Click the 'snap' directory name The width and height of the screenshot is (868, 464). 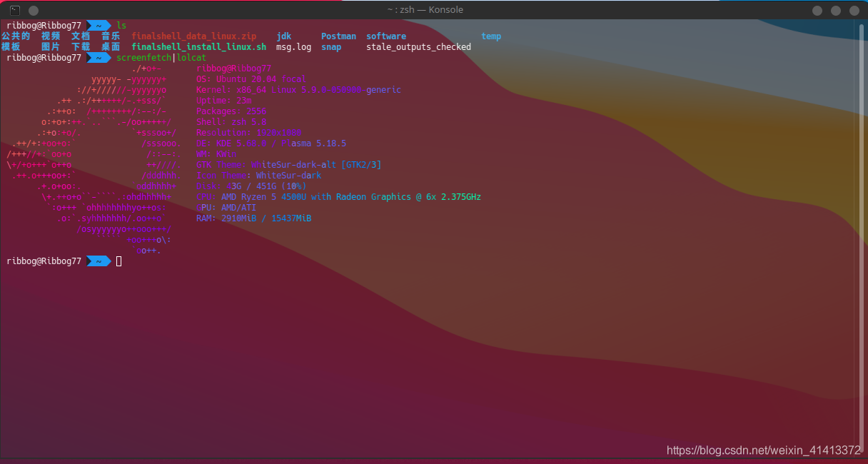click(x=331, y=47)
